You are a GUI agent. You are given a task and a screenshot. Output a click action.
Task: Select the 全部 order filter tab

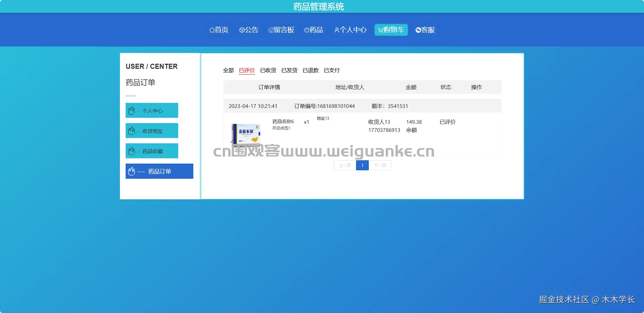228,70
